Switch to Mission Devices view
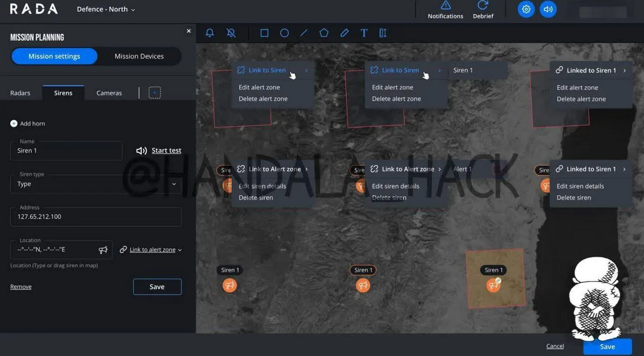This screenshot has height=356, width=644. click(139, 56)
